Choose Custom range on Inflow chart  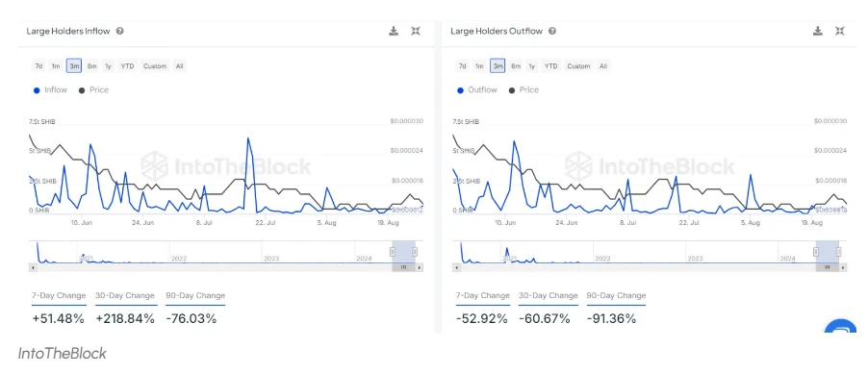155,66
